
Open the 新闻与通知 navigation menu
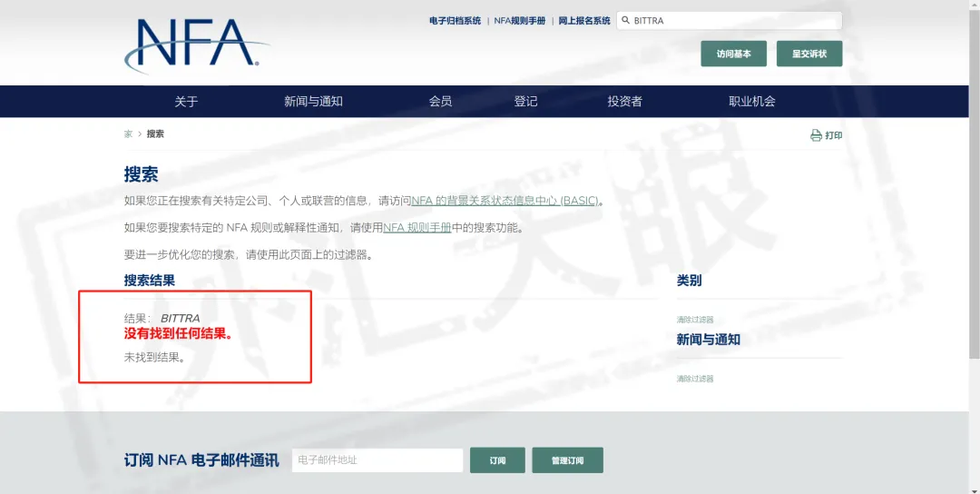[x=313, y=102]
